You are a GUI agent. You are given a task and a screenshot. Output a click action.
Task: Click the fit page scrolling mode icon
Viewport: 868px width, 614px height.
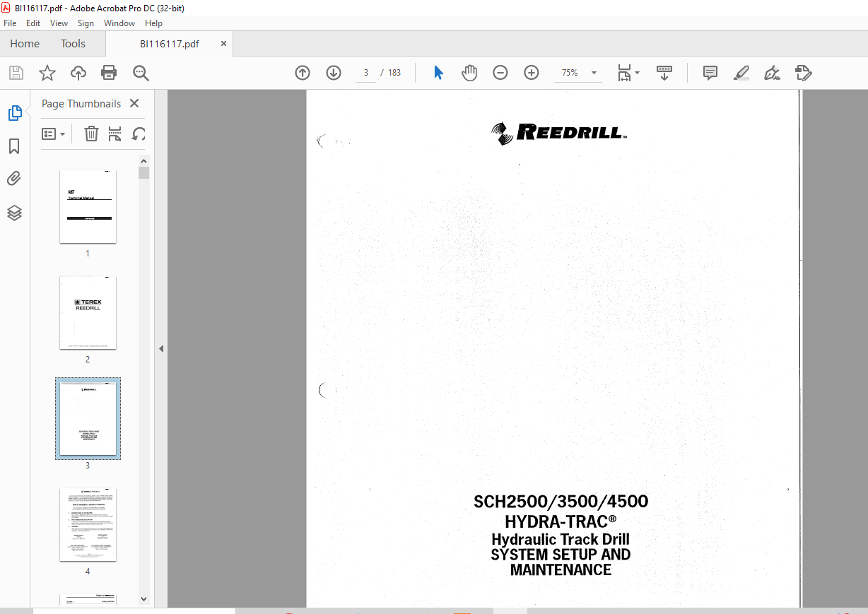(624, 73)
